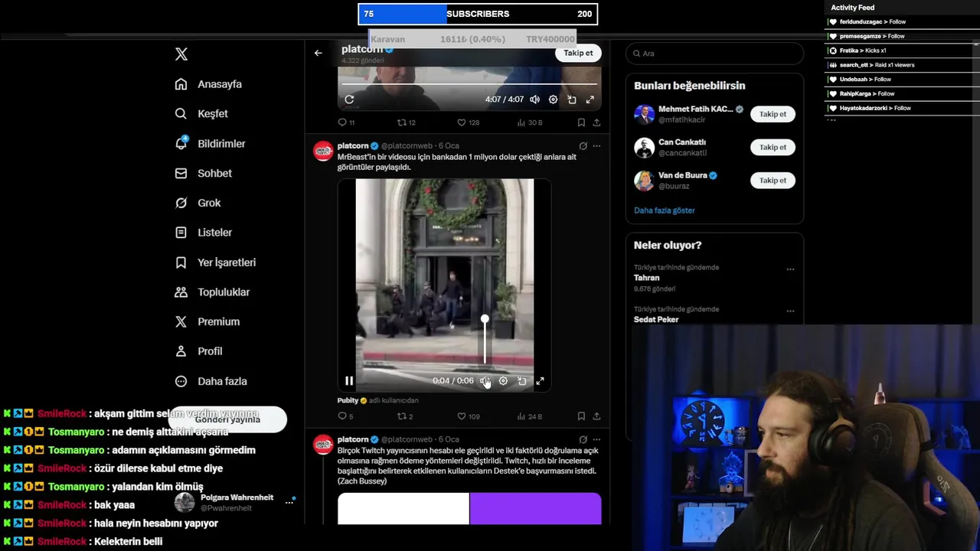
Task: Like the post with 128 likes
Action: pos(468,122)
